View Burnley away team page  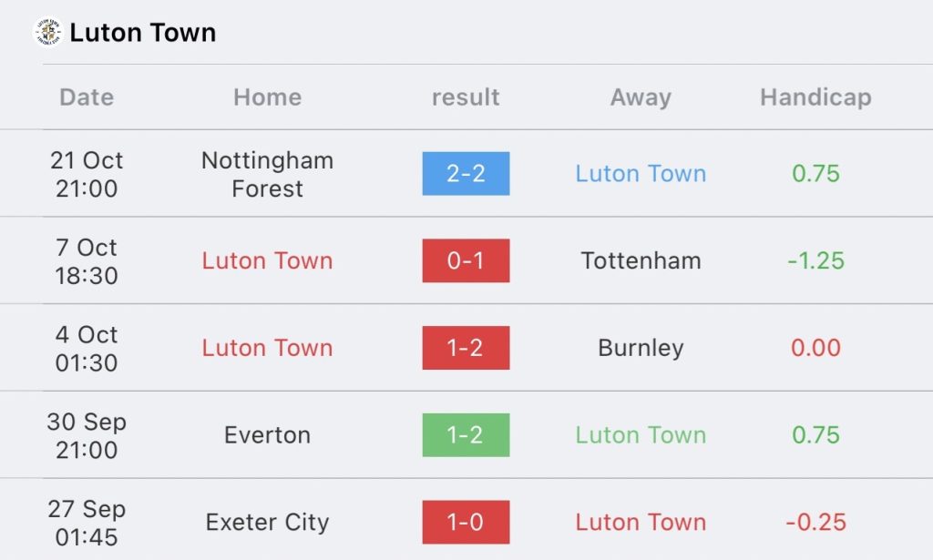[641, 349]
